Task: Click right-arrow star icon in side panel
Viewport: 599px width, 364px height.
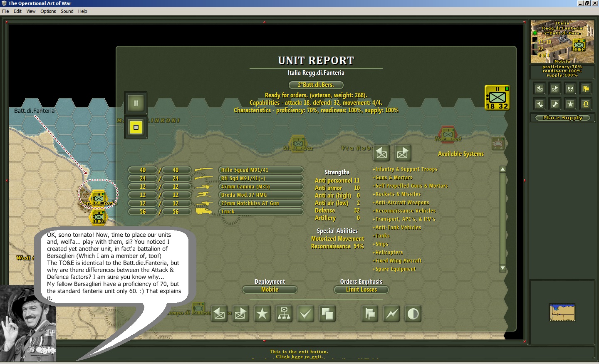Action: [x=555, y=104]
